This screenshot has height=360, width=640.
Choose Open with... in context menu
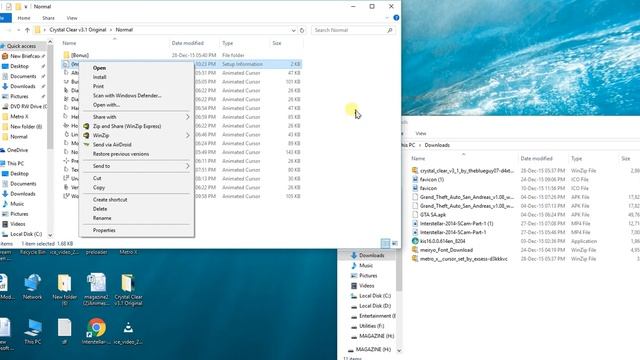[x=106, y=105]
